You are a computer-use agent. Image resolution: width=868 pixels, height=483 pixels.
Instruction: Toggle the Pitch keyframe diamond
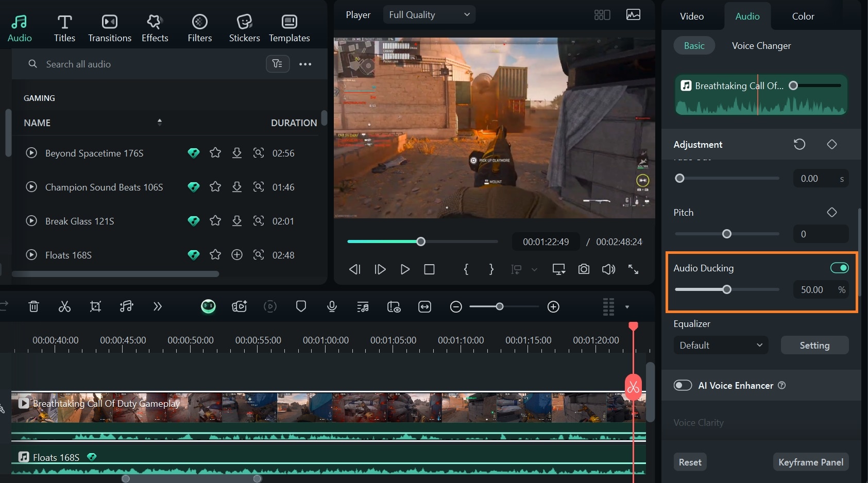tap(831, 212)
